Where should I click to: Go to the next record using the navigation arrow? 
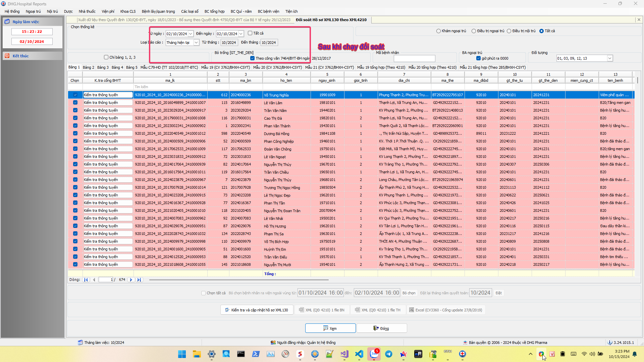131,280
